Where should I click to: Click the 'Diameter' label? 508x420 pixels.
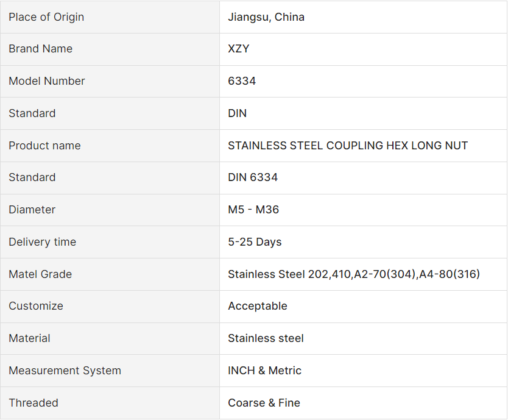click(x=32, y=210)
